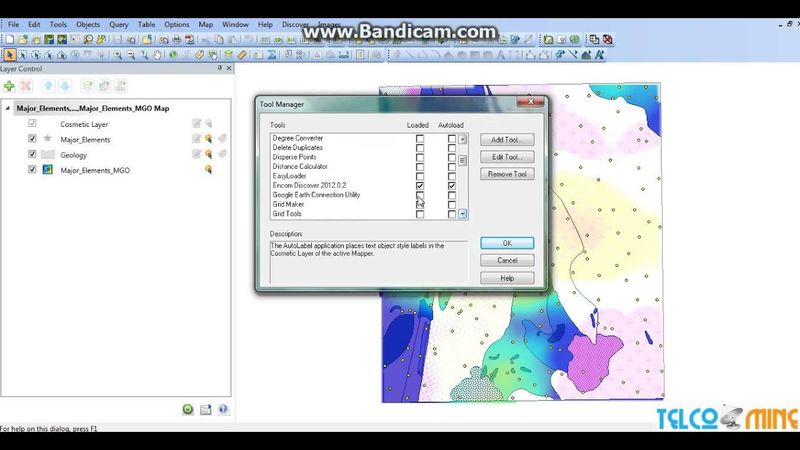Screen dimensions: 800x450
Task: Click the Edit Tool... button
Action: pyautogui.click(x=507, y=157)
